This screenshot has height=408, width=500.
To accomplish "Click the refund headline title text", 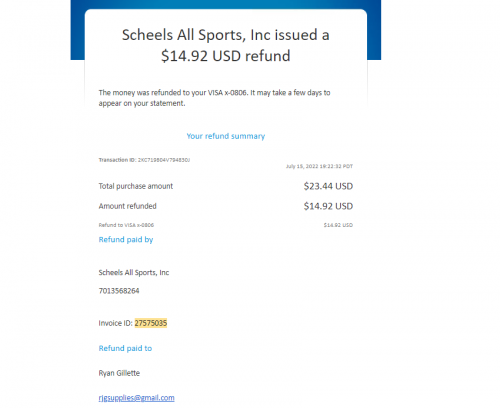I will coord(226,45).
